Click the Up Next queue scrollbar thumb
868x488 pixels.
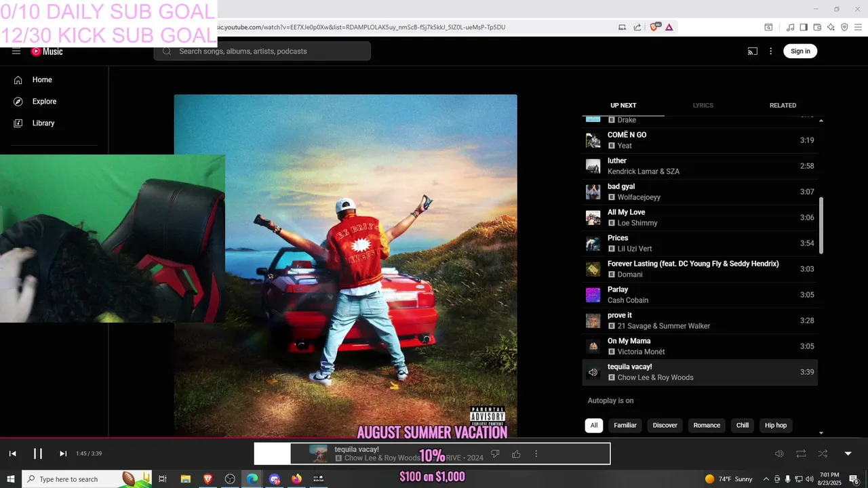[x=821, y=226]
